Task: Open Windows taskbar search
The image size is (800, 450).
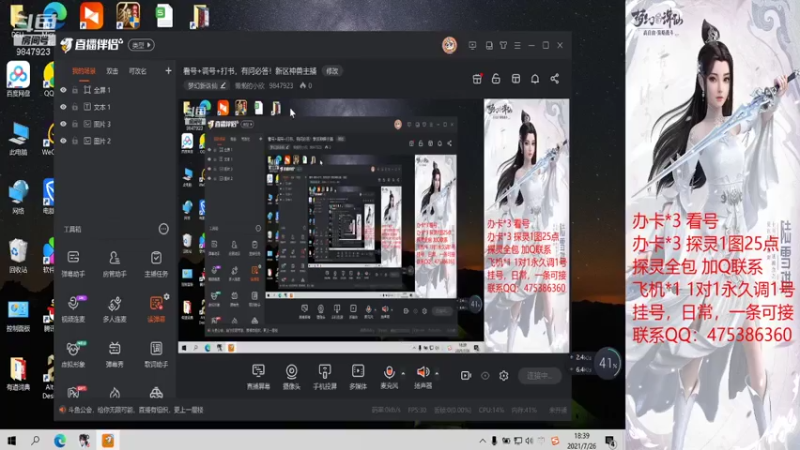Action: click(35, 440)
